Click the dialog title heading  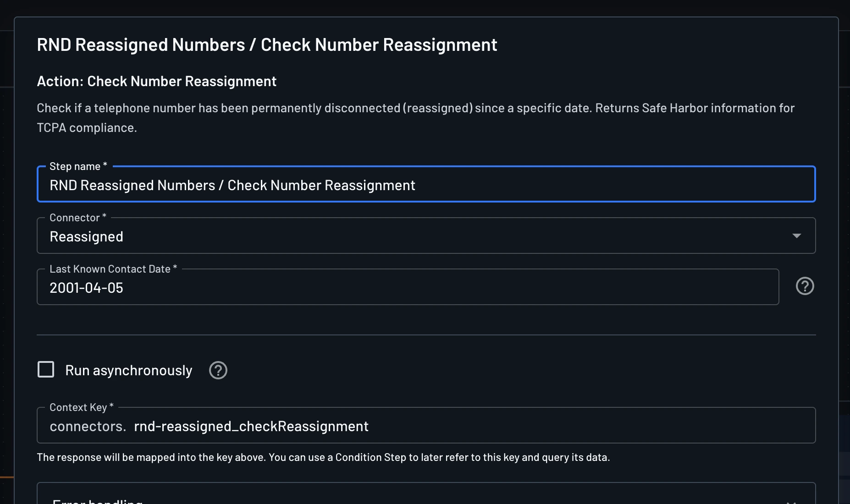[x=267, y=45]
